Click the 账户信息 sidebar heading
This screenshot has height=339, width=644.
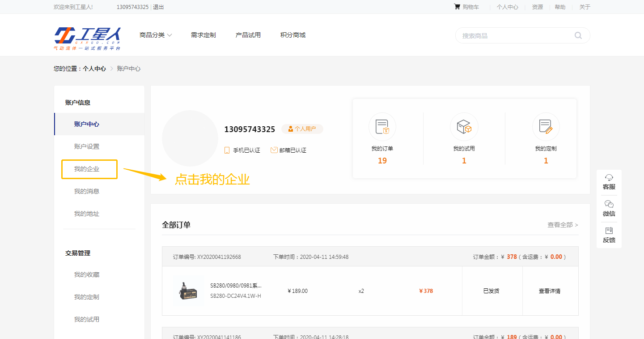point(78,103)
